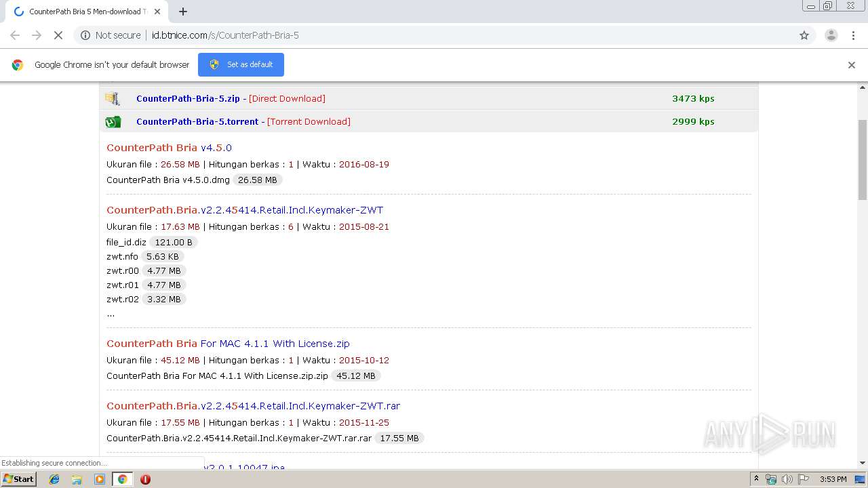
Task: Open the CounterPath-Bria-5.torrent link
Action: pos(197,122)
